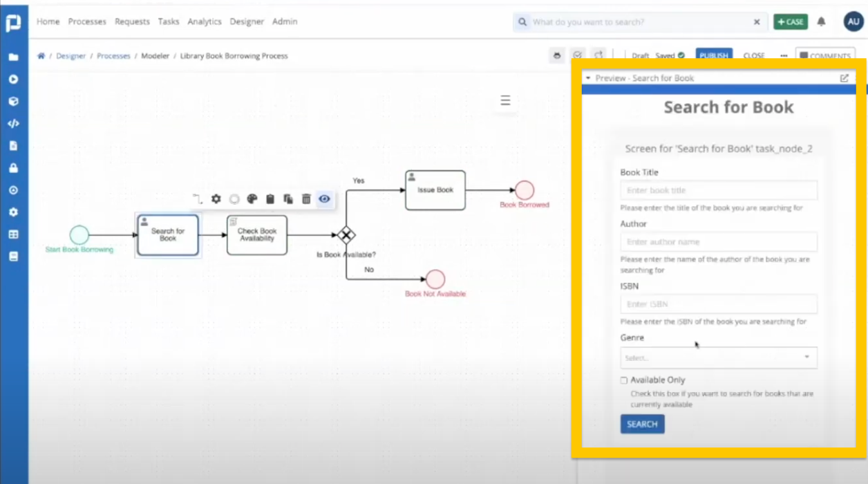Image resolution: width=868 pixels, height=484 pixels.
Task: Click the Author input field
Action: point(719,242)
